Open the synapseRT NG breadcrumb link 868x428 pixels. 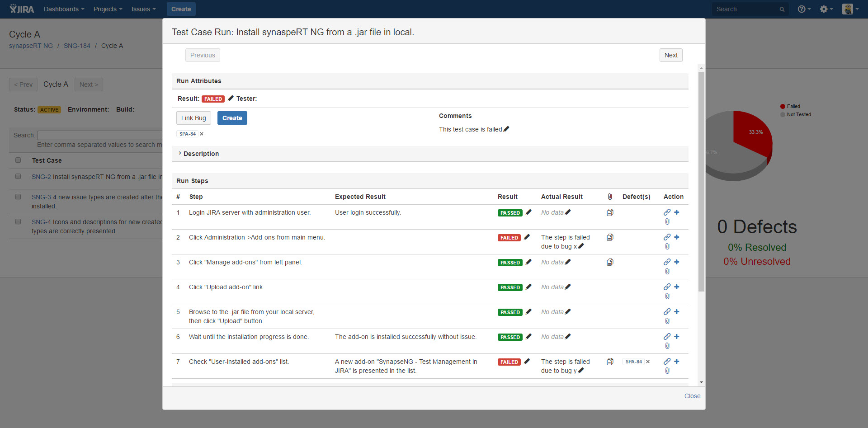tap(31, 46)
